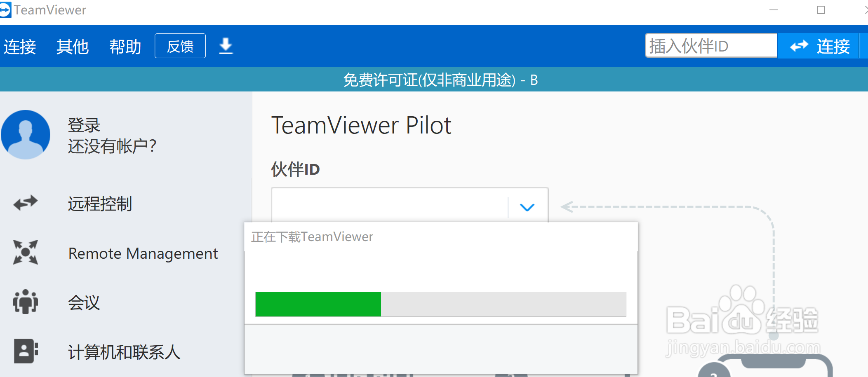Minimize the TeamViewer window
This screenshot has height=377, width=868.
774,10
